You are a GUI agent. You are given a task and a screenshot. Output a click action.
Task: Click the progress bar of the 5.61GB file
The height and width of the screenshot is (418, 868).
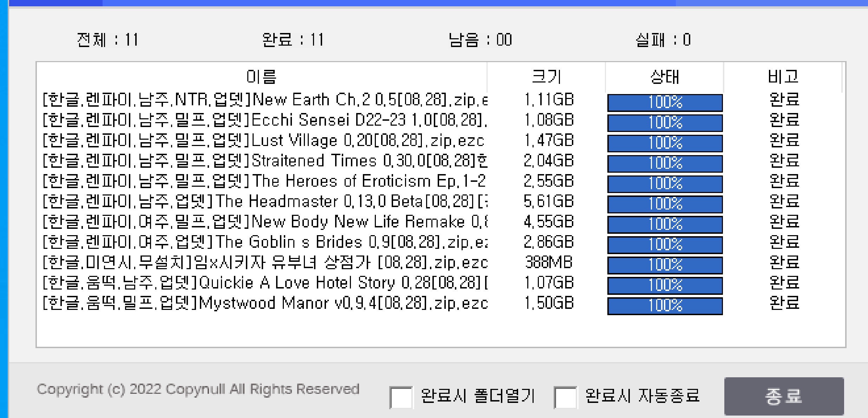click(665, 204)
